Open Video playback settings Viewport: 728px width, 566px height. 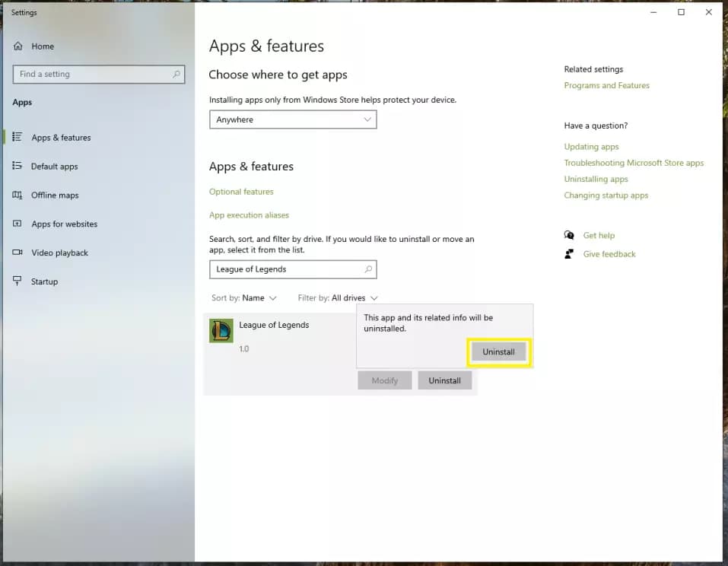59,253
